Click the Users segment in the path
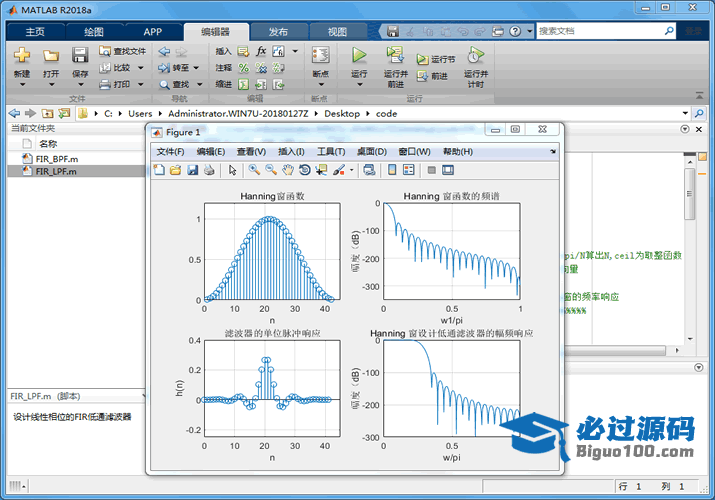 (140, 113)
